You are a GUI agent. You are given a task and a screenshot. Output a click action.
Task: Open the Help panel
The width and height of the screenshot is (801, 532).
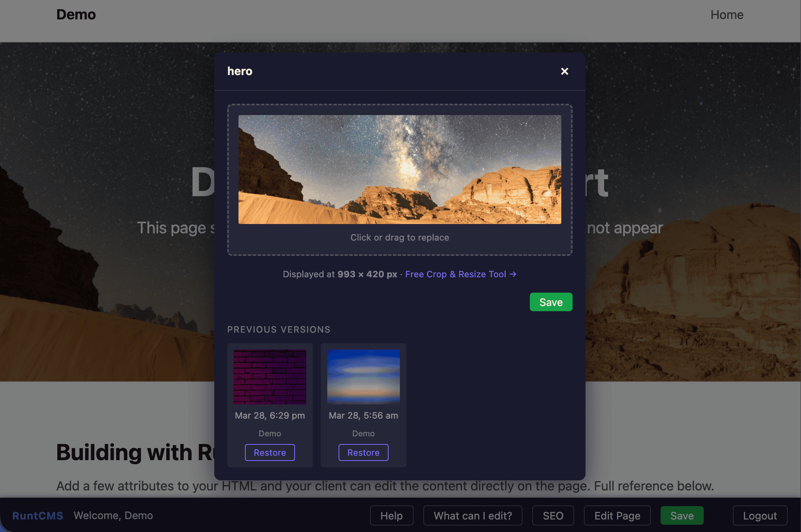[x=391, y=515]
